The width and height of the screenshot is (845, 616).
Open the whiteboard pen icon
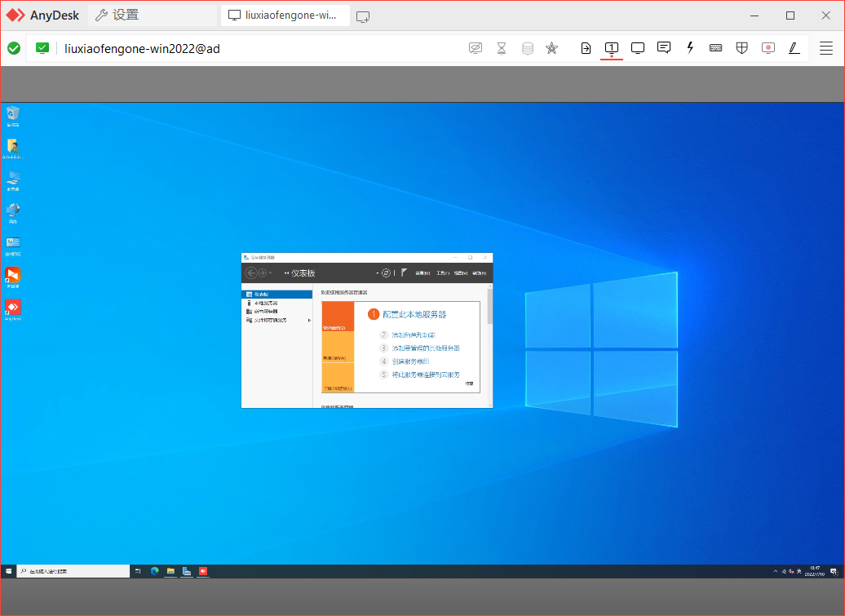point(794,48)
